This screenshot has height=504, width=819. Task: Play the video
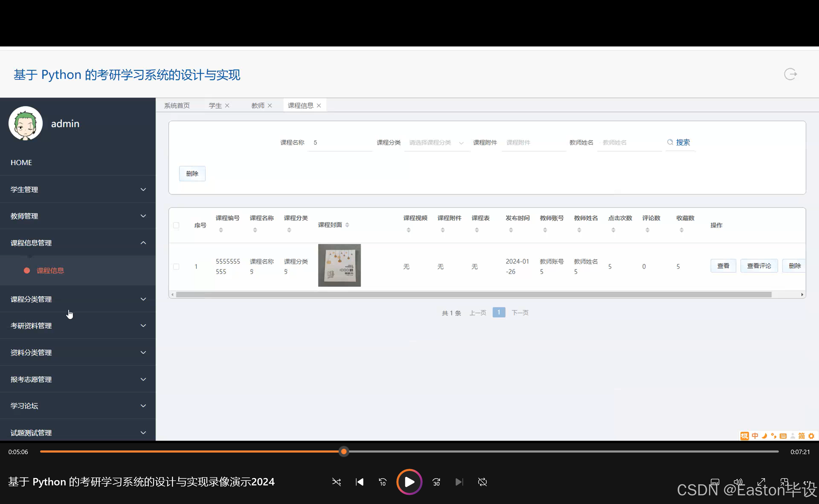[409, 482]
